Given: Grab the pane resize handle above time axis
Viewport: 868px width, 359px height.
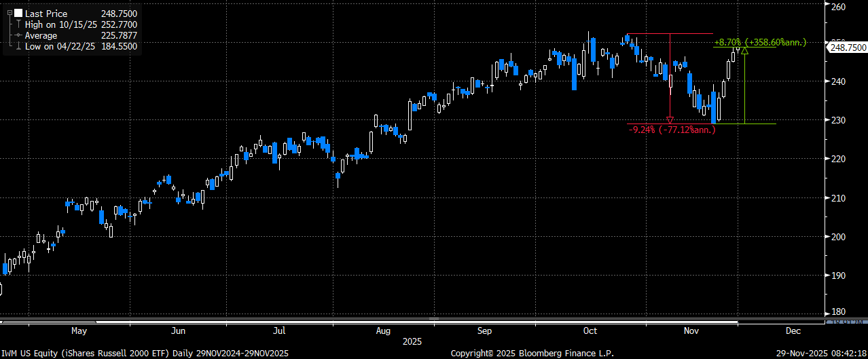Looking at the screenshot, I should (x=434, y=317).
